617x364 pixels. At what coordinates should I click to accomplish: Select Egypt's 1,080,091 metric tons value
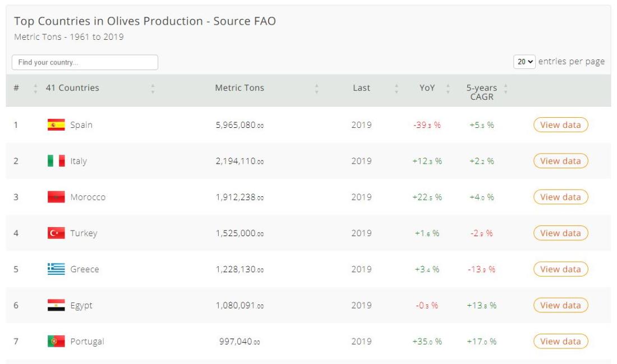pyautogui.click(x=240, y=306)
